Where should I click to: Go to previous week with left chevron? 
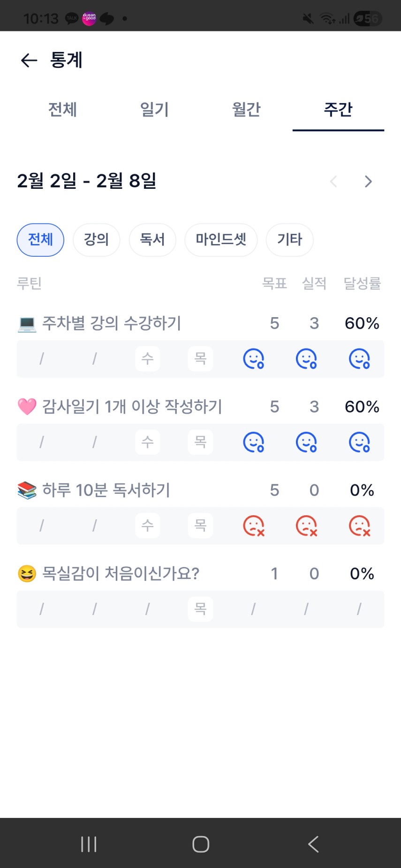click(x=333, y=181)
